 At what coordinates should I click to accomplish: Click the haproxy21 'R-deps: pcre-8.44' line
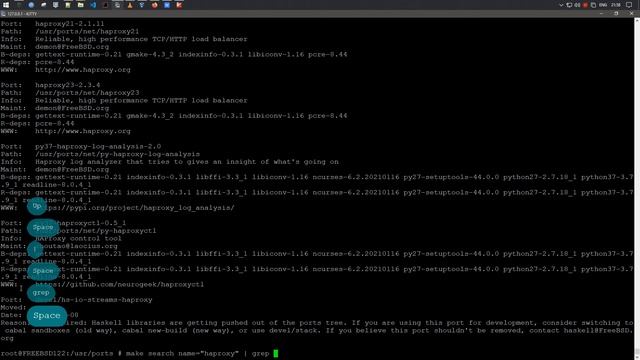[x=38, y=62]
